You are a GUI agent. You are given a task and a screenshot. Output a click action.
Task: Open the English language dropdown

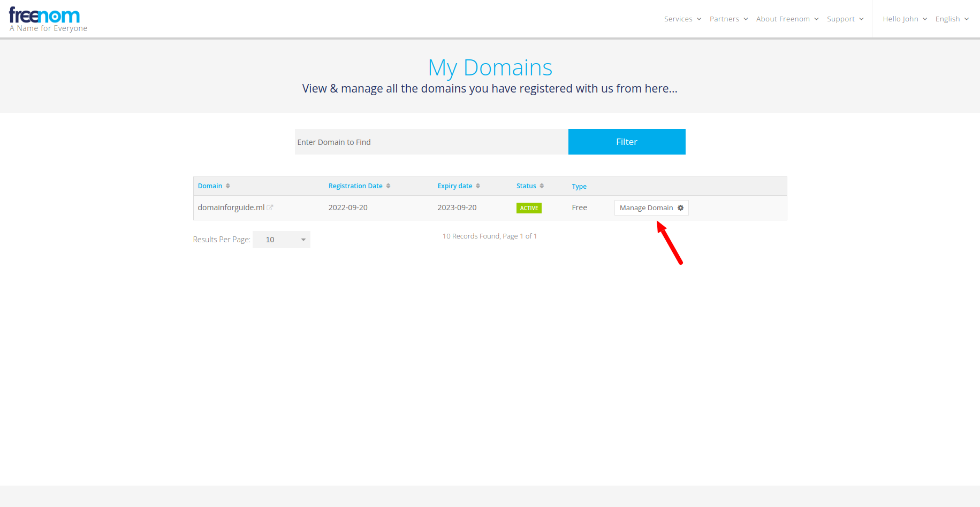click(952, 19)
